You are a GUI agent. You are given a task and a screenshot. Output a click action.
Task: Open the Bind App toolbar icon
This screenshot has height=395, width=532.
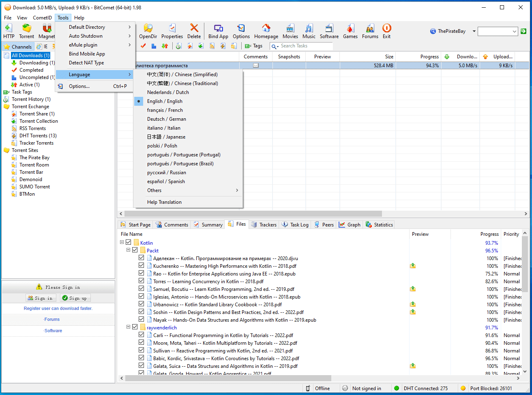click(x=218, y=31)
